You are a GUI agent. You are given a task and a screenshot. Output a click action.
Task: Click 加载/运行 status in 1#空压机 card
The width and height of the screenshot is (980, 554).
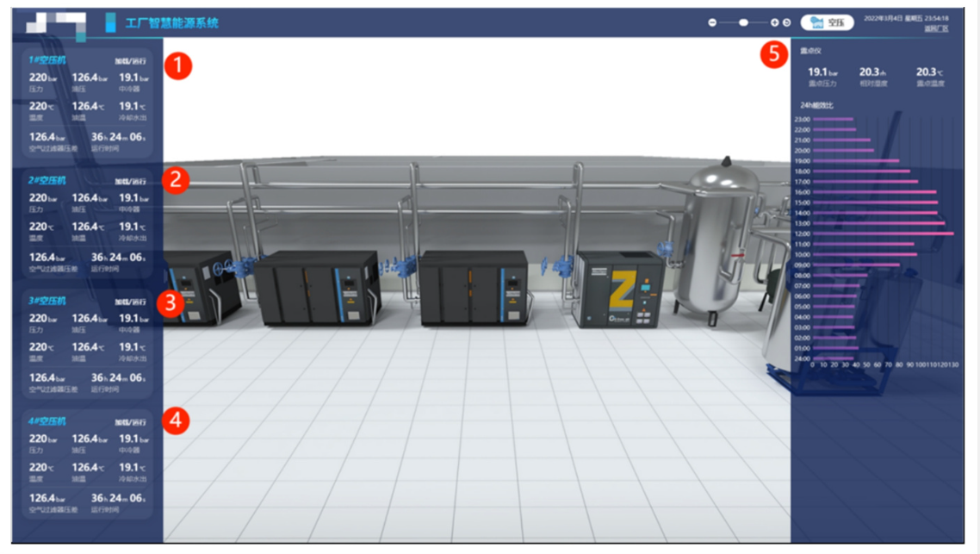pyautogui.click(x=130, y=61)
